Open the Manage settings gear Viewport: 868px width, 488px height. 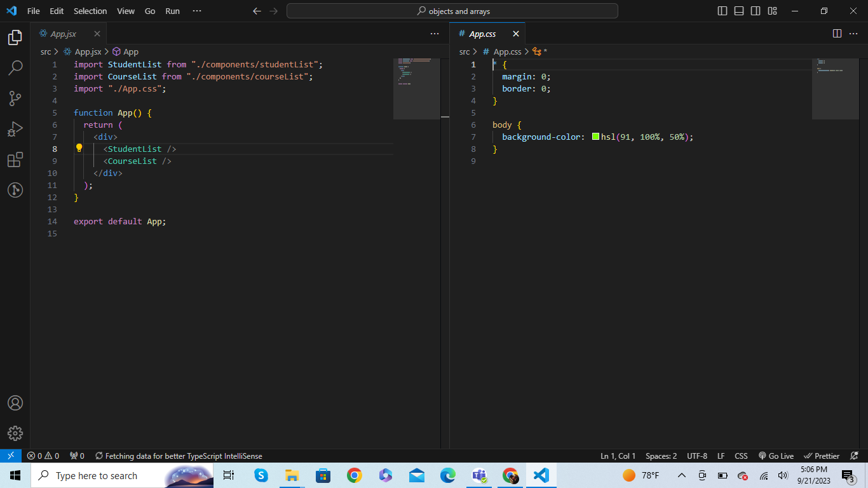pyautogui.click(x=15, y=433)
